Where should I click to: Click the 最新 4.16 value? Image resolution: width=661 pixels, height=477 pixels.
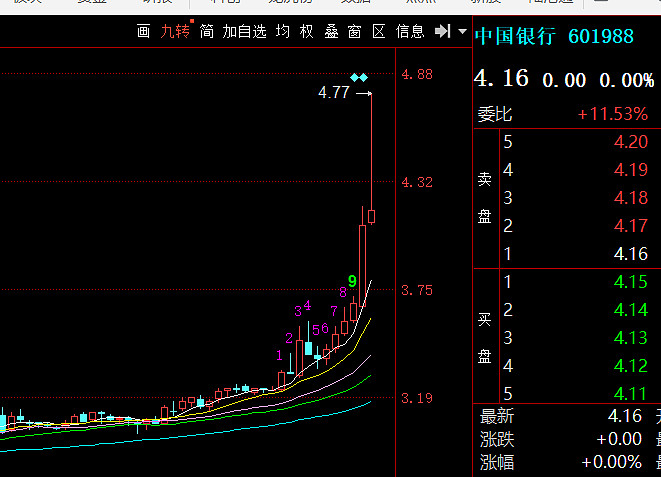(625, 416)
